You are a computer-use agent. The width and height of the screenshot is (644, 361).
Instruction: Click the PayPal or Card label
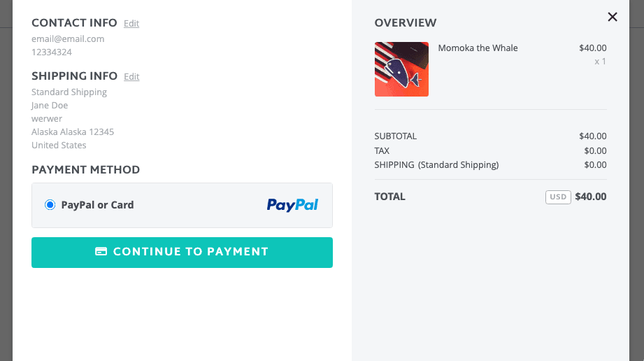click(x=97, y=205)
